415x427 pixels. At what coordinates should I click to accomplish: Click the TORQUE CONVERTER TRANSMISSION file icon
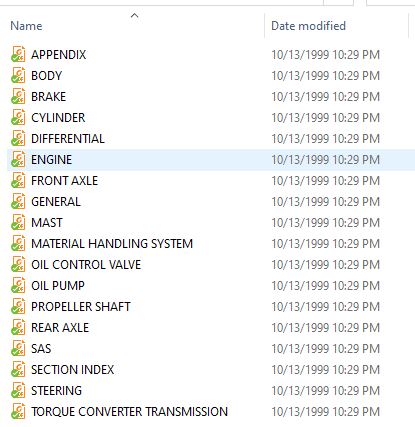[x=18, y=411]
